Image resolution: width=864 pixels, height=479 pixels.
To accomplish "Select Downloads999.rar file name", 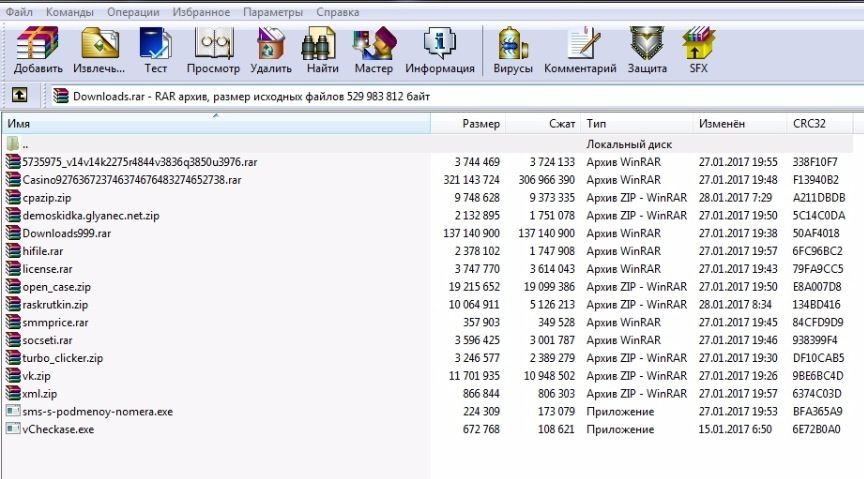I will coord(67,233).
